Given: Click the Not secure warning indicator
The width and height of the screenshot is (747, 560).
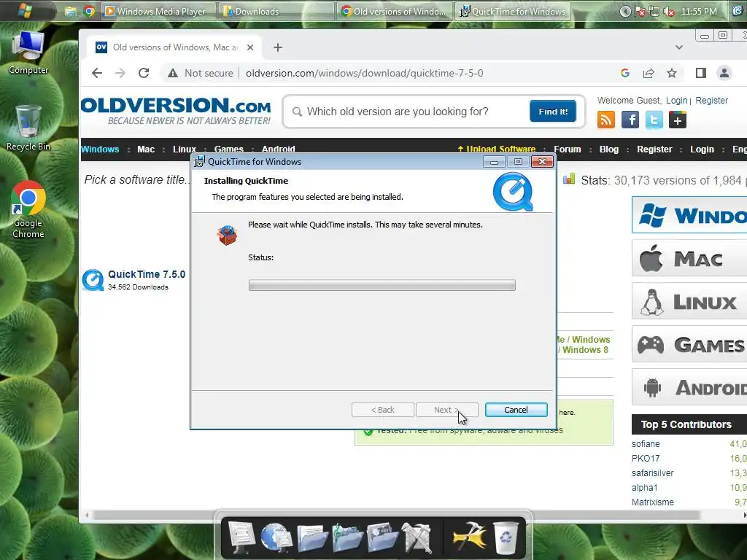Looking at the screenshot, I should tap(201, 73).
